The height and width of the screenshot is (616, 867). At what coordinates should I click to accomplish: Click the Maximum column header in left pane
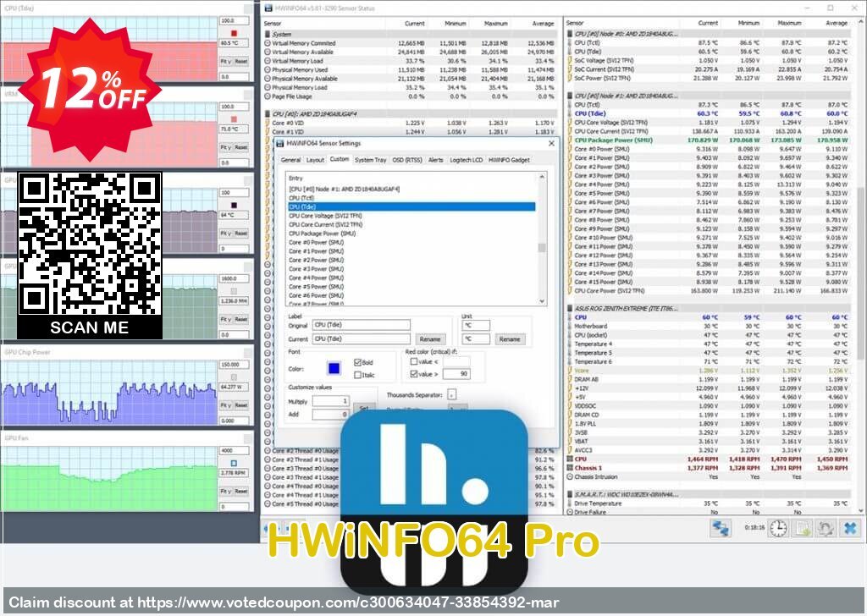coord(495,24)
